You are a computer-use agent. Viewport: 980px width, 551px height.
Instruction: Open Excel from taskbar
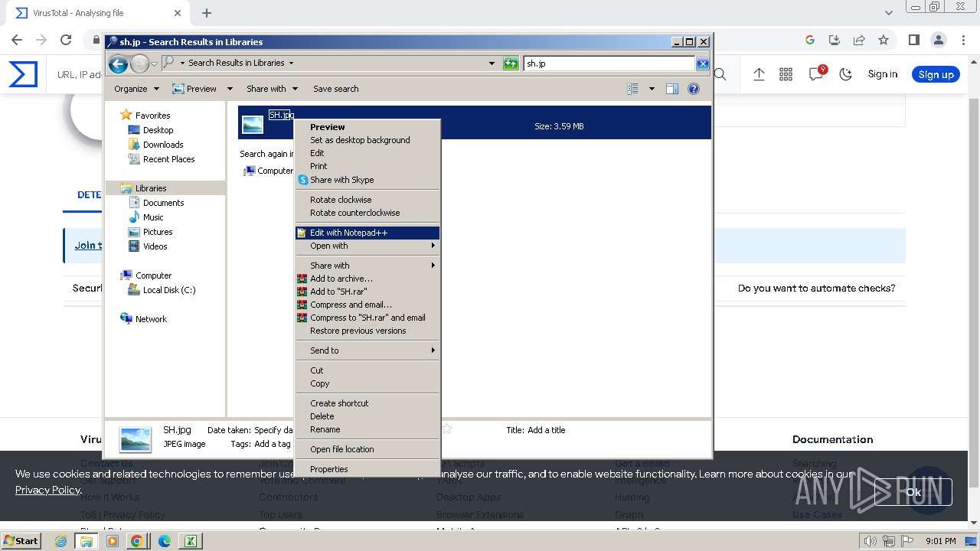click(x=190, y=541)
